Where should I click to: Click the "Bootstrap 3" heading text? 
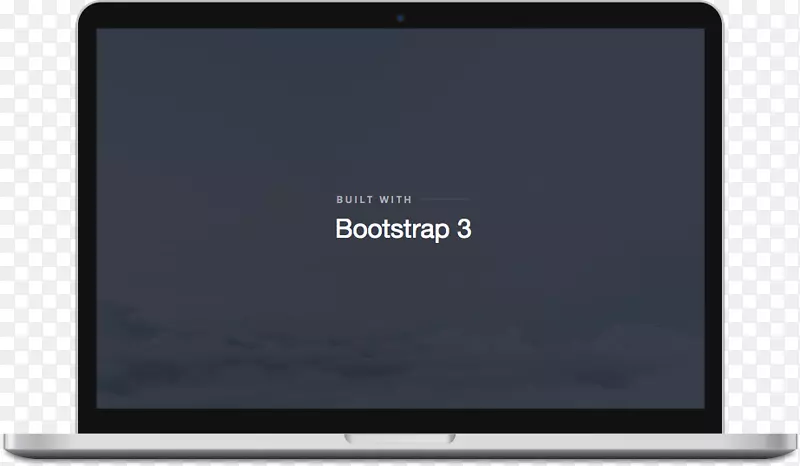pos(403,229)
